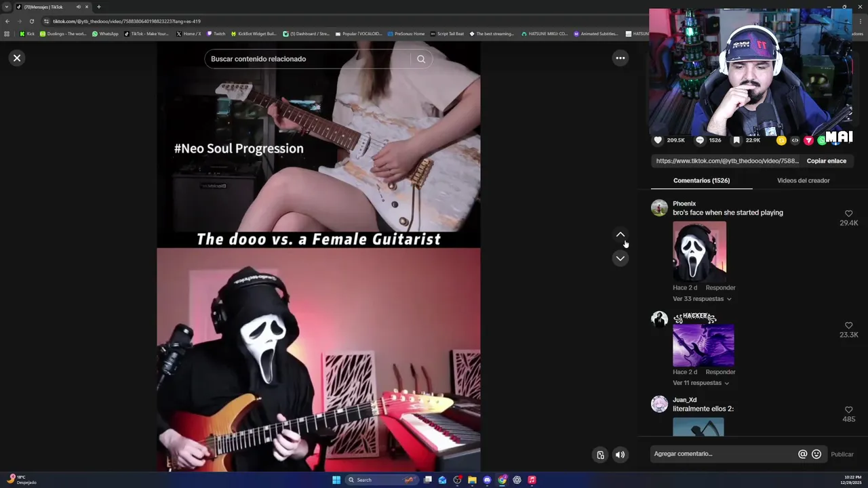Reply to HACKER's comment via Responder
The height and width of the screenshot is (488, 868).
pyautogui.click(x=720, y=372)
